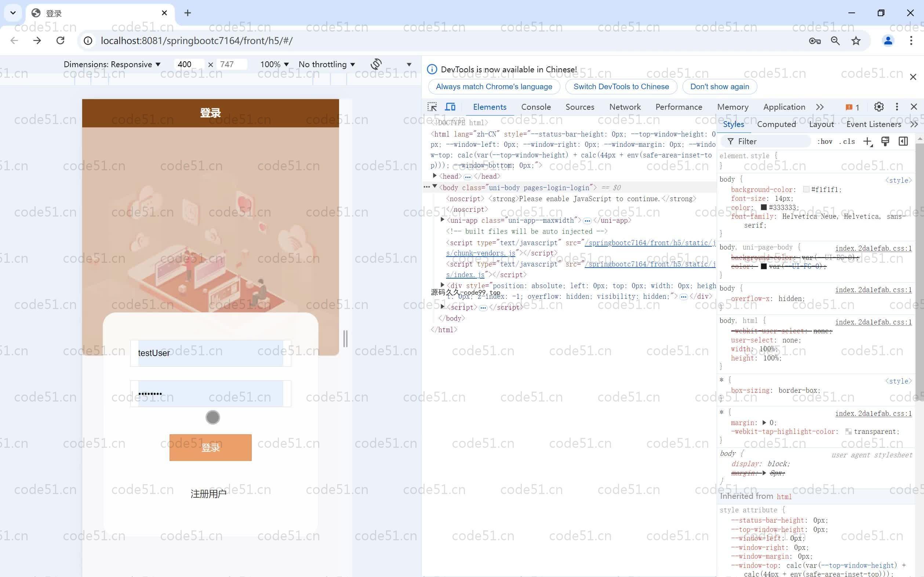This screenshot has height=577, width=924.
Task: Open Chrome's three-dot menu
Action: [x=911, y=41]
